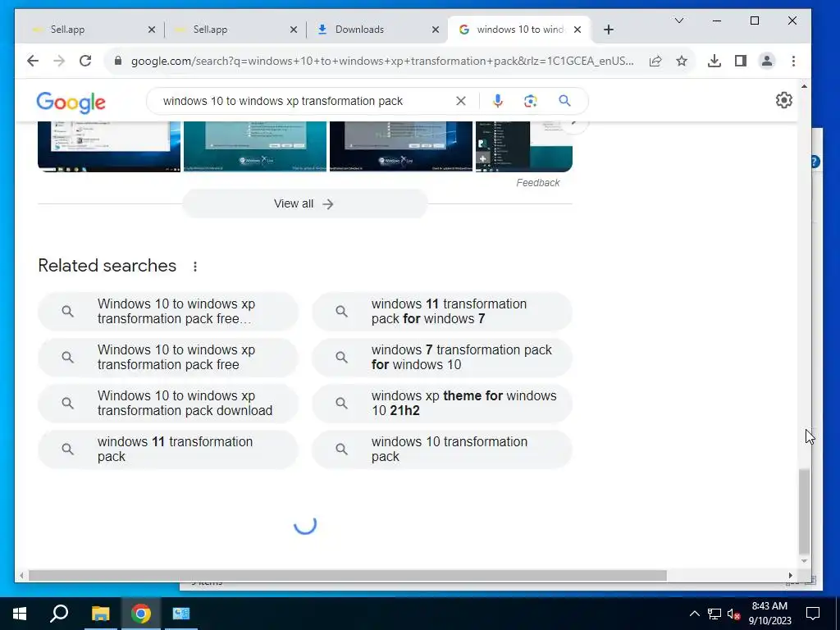Click into the Google search box
This screenshot has height=630, width=840.
pyautogui.click(x=305, y=101)
